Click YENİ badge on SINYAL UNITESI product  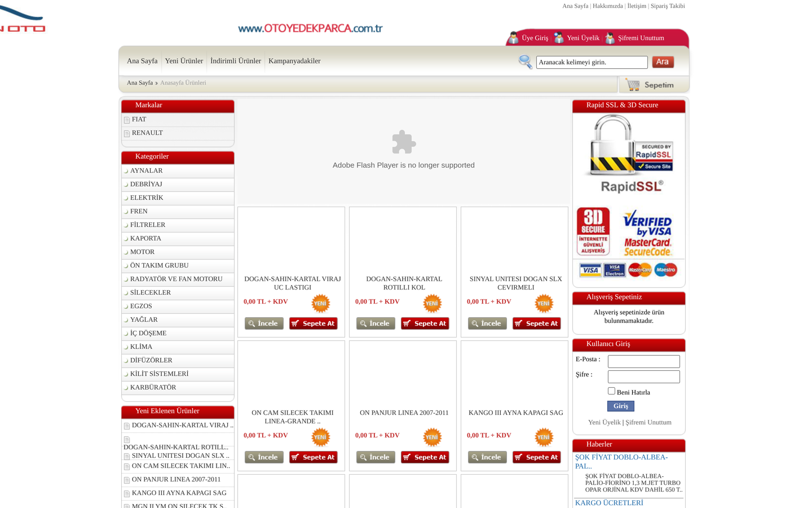(x=544, y=303)
